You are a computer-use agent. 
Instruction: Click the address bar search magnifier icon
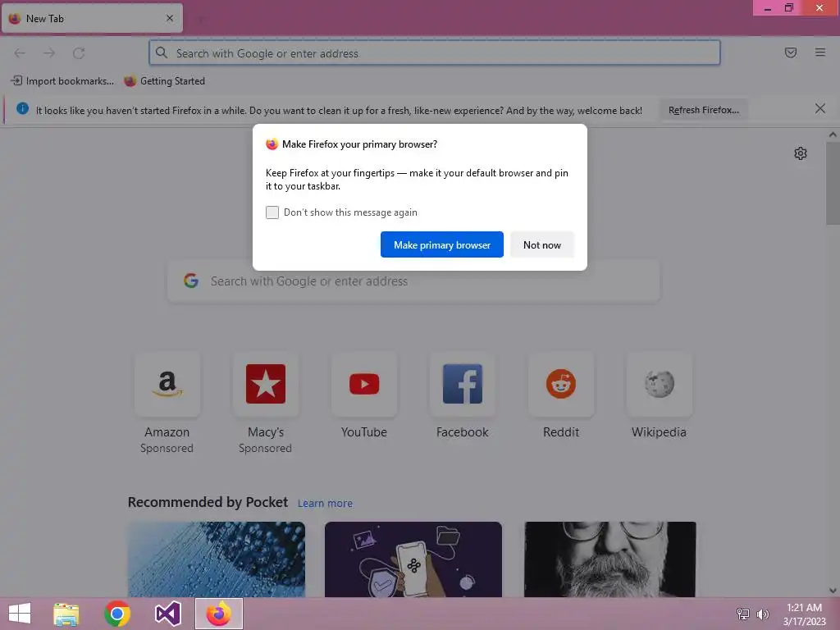(162, 52)
